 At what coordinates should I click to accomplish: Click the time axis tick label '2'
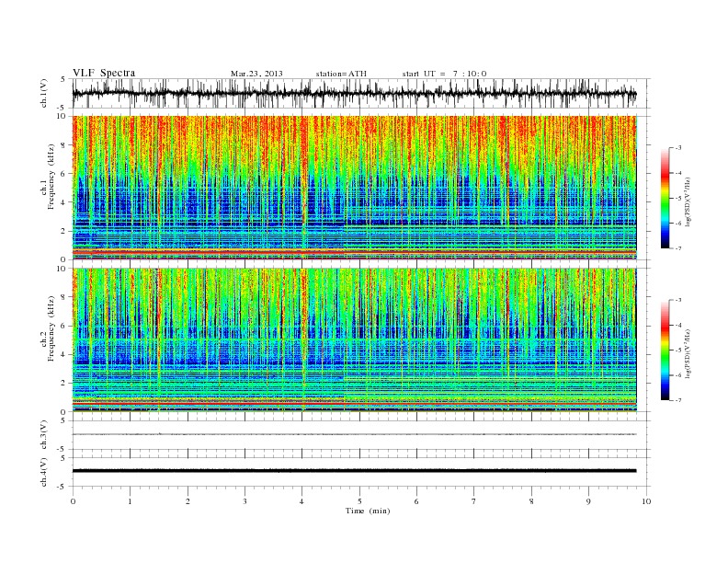188,501
